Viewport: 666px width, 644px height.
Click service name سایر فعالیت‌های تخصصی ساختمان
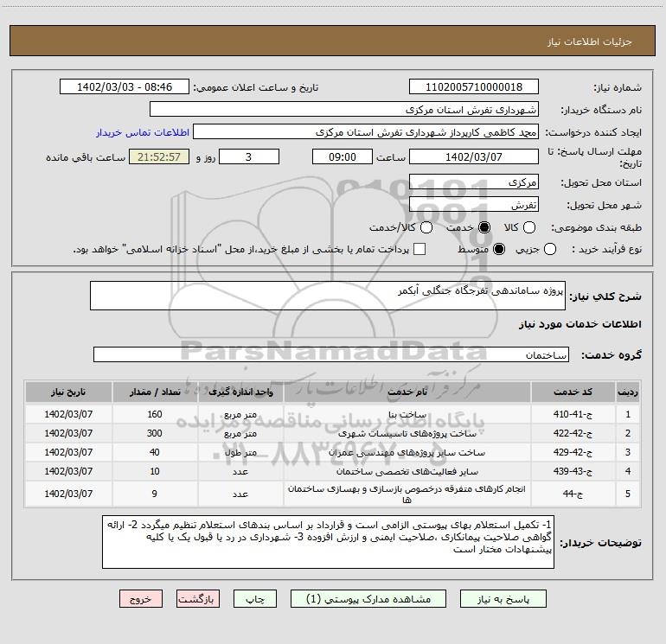coord(407,472)
